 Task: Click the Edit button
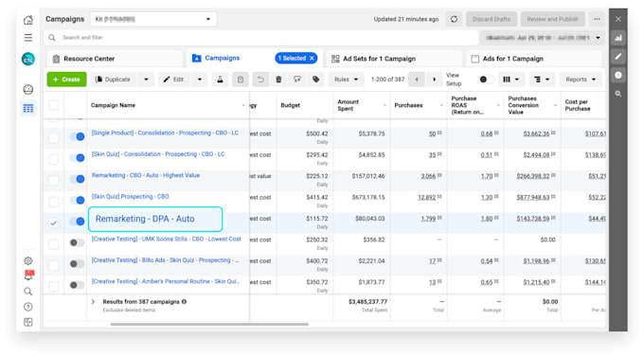pos(174,80)
